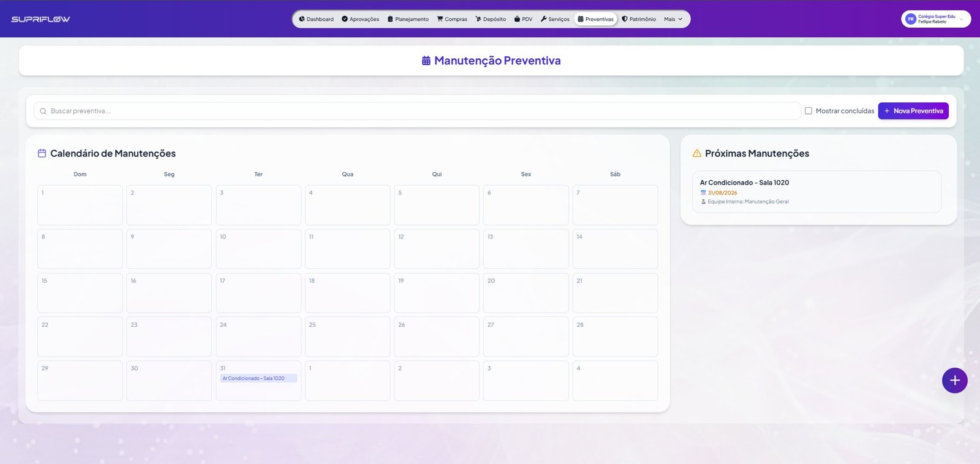
Task: Select calendar day 23
Action: click(169, 337)
